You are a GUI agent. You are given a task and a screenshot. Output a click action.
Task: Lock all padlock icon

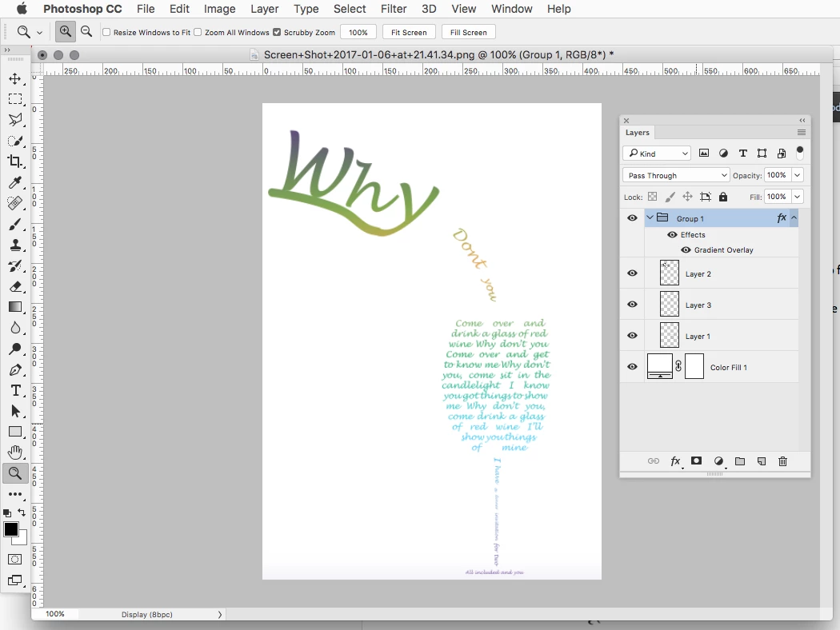pyautogui.click(x=723, y=197)
